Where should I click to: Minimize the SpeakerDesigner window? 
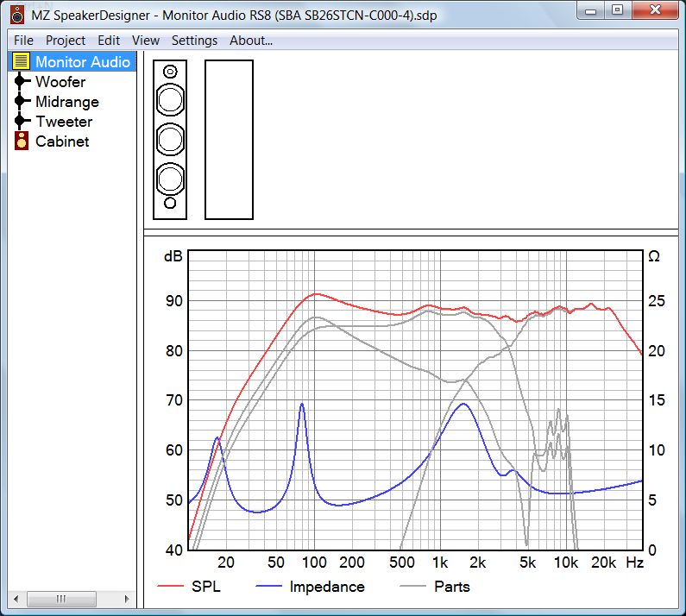pos(590,10)
